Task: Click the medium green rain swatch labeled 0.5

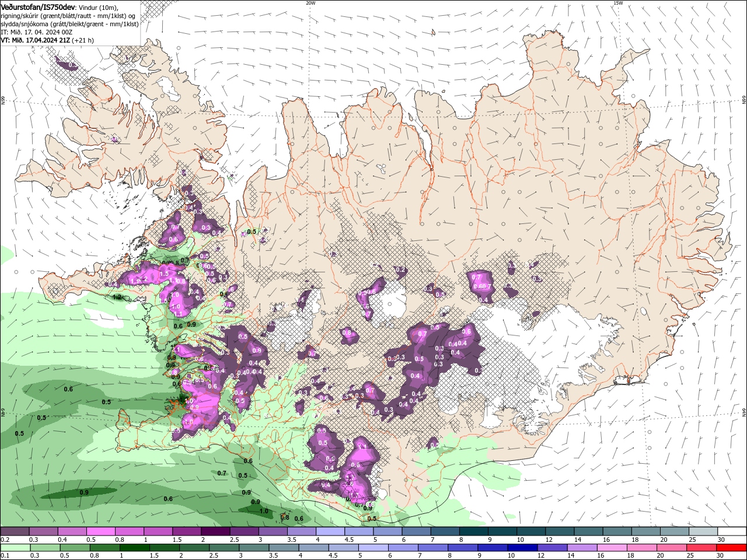Action: (x=74, y=548)
